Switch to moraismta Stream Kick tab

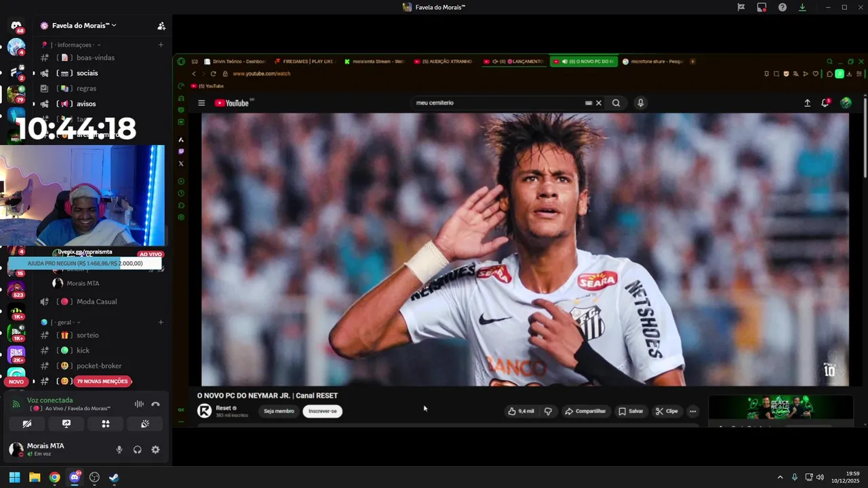(374, 62)
